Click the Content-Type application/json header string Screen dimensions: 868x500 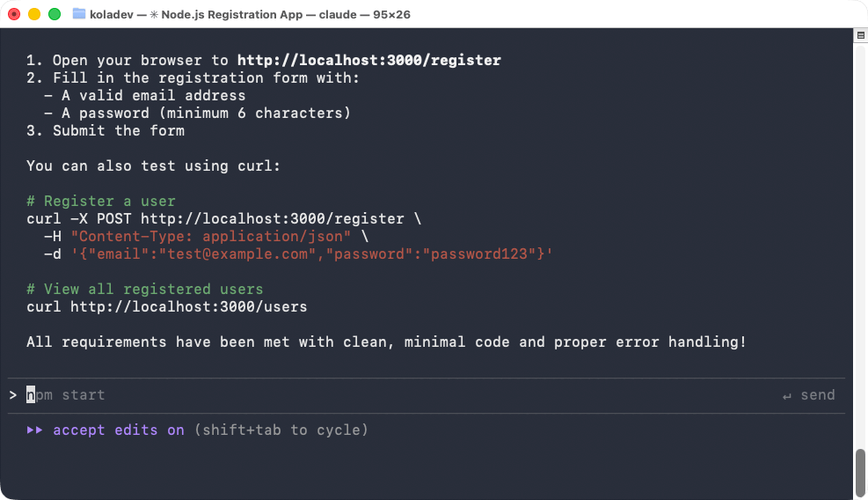click(211, 237)
